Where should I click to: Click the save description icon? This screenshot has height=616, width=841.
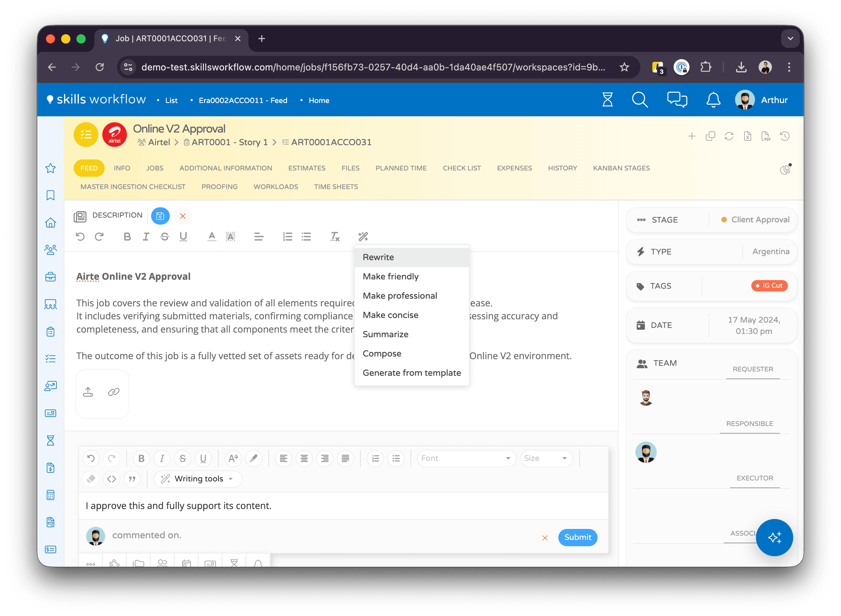click(160, 216)
